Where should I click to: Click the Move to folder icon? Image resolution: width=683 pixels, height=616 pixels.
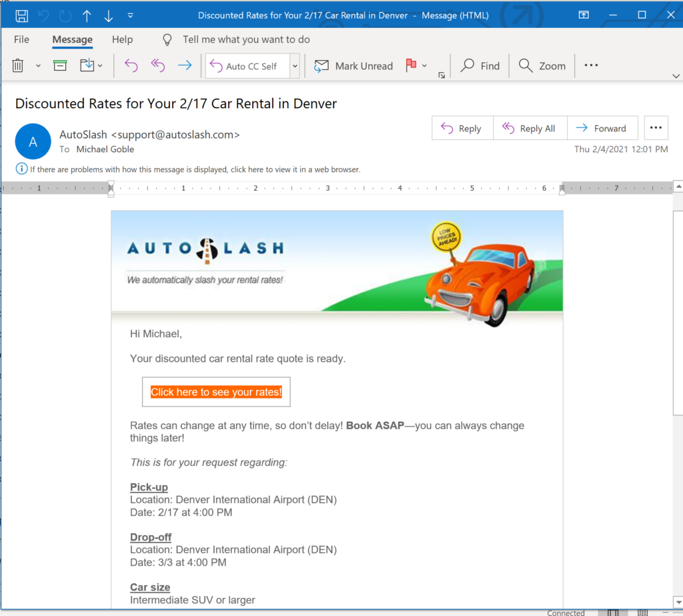(87, 65)
